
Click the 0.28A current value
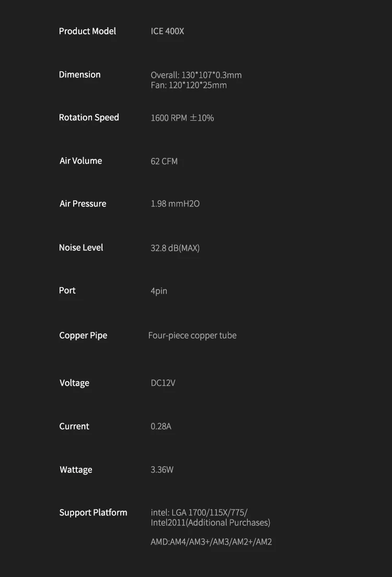coord(161,426)
